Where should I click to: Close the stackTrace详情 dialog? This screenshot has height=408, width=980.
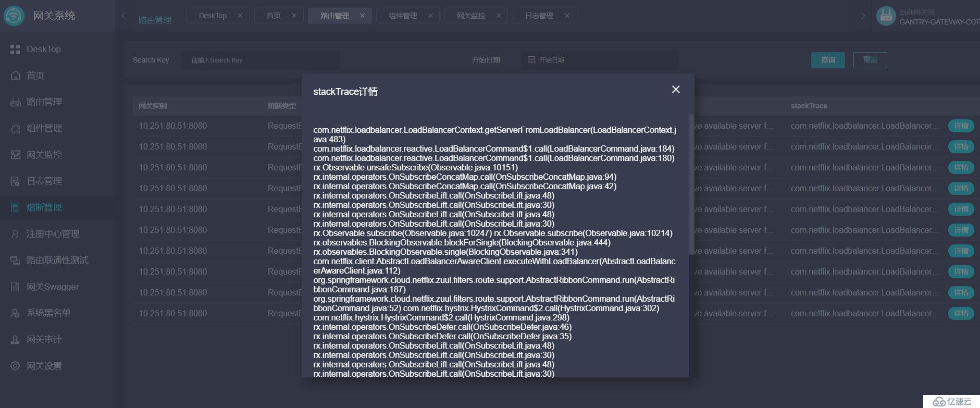[x=676, y=90]
